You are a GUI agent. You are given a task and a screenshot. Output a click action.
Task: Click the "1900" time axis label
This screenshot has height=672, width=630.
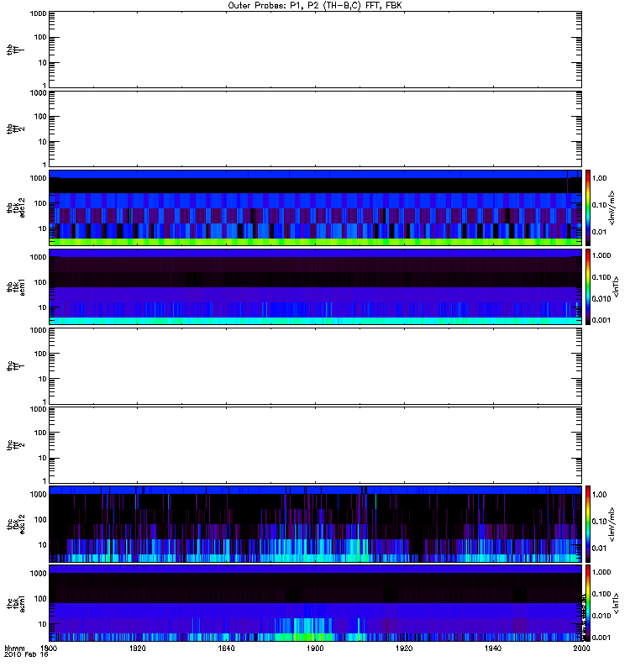click(315, 648)
